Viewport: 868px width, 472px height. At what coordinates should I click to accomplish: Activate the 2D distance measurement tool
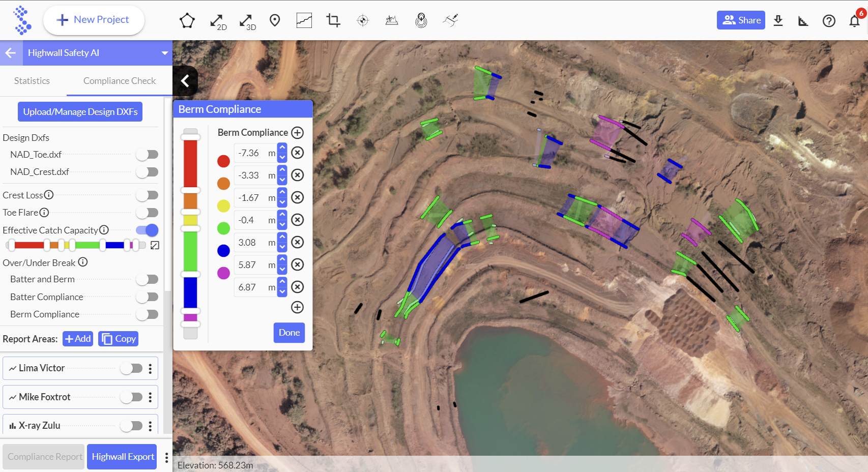click(x=218, y=21)
